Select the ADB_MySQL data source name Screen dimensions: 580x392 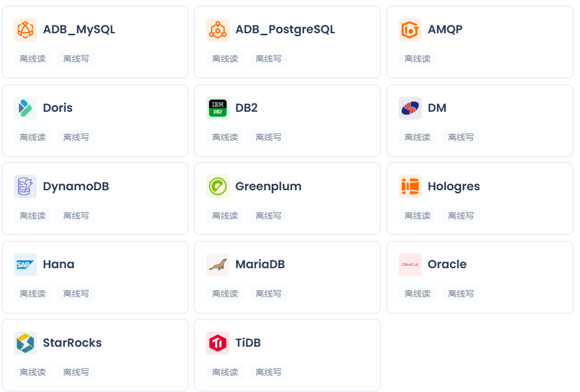[79, 29]
